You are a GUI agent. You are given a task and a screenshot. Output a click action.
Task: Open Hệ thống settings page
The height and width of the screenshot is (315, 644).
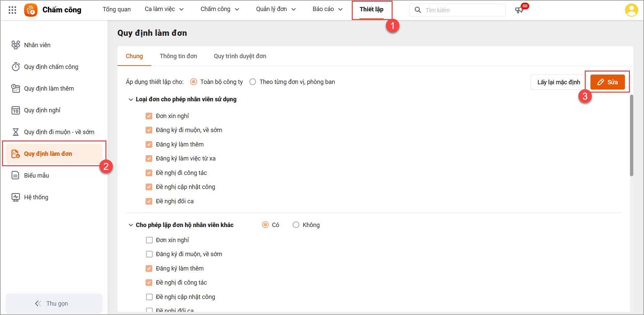pos(54,197)
